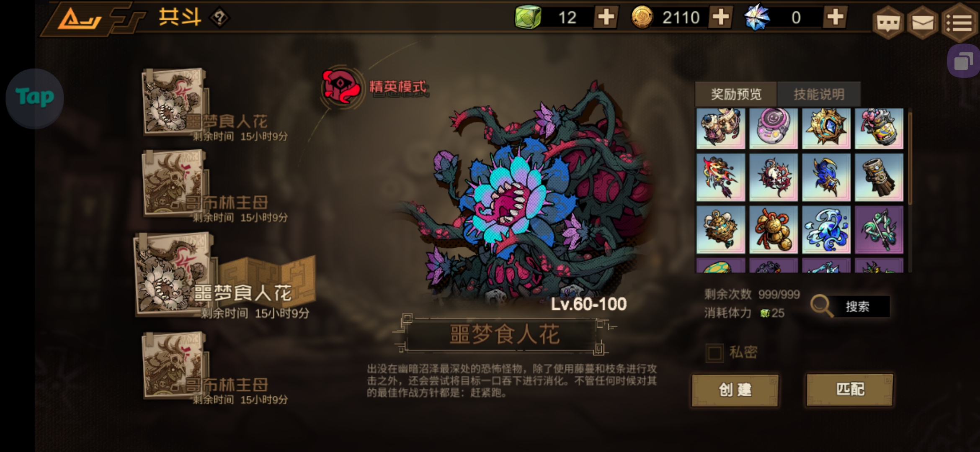Open the chat bubble hexagon icon
980x452 pixels.
888,23
